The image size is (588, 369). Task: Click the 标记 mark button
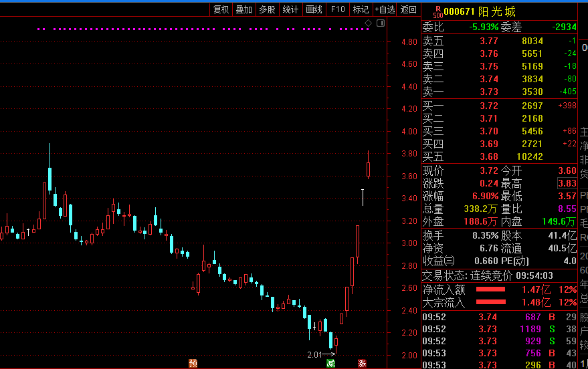point(361,9)
